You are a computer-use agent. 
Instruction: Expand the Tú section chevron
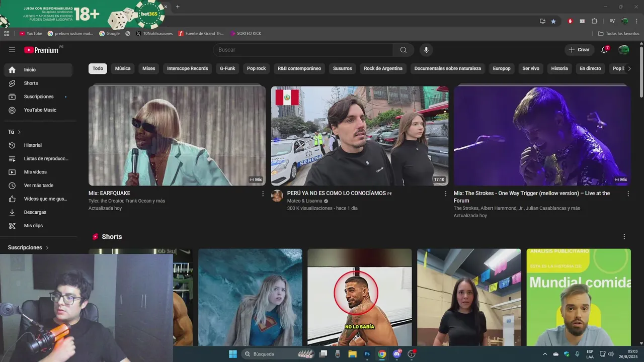point(20,132)
